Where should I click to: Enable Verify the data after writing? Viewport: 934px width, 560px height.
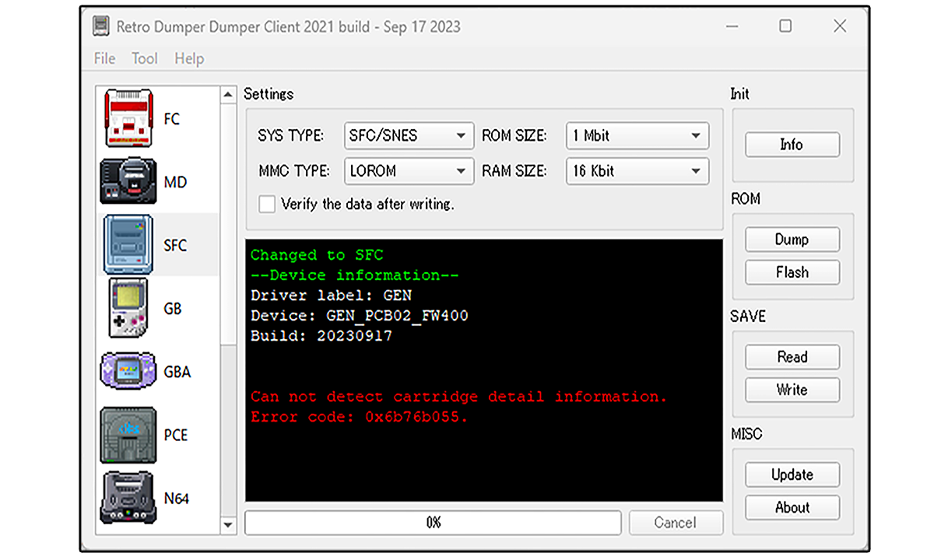(x=267, y=205)
